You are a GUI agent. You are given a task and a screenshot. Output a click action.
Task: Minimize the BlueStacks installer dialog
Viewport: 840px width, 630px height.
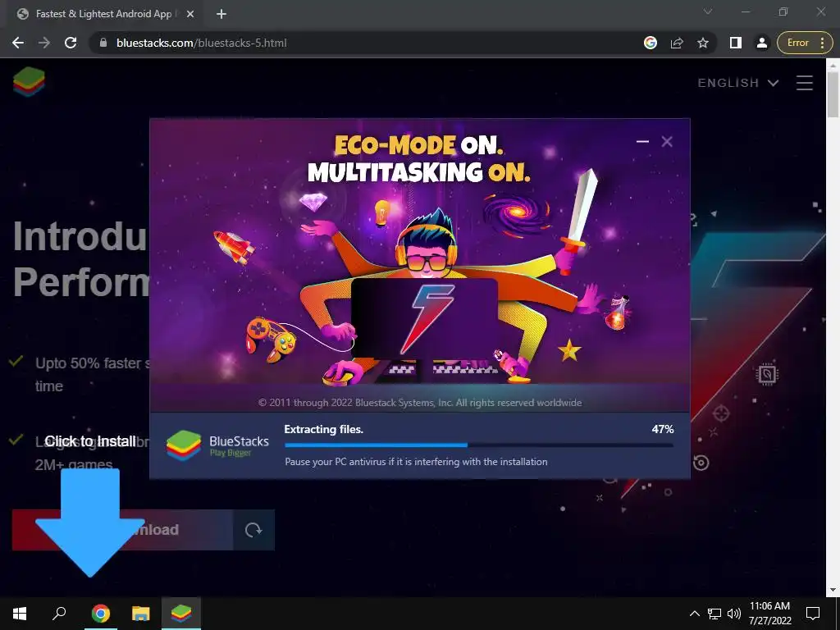642,141
